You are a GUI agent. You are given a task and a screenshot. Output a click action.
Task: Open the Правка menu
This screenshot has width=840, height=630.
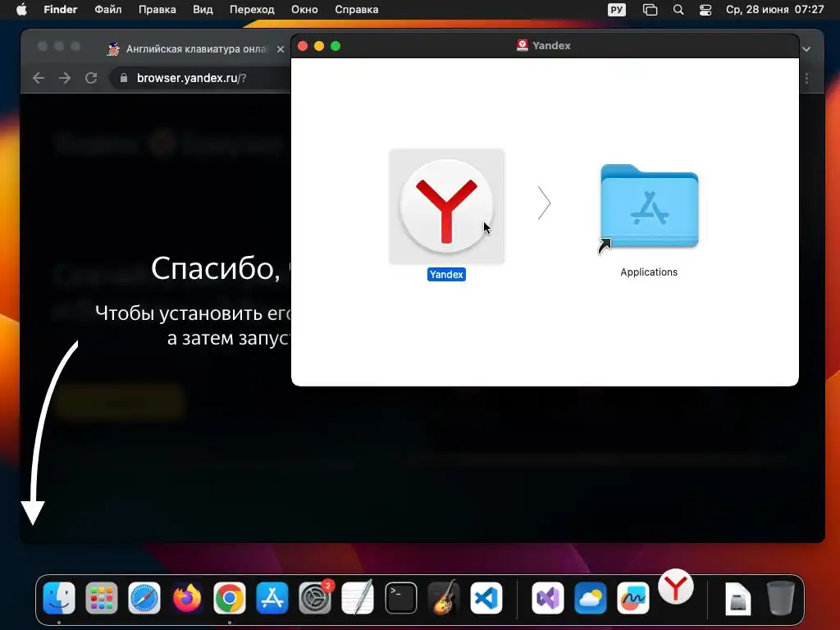(157, 10)
